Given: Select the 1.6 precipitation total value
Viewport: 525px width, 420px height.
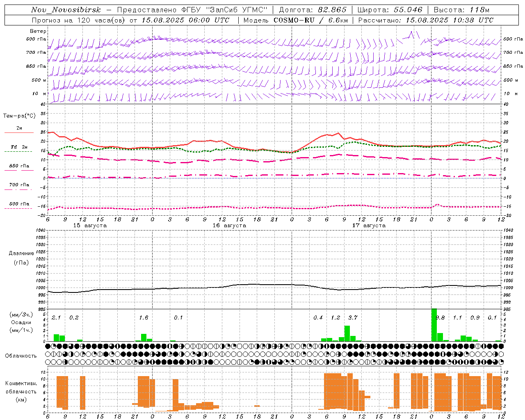Looking at the screenshot, I should pos(144,317).
